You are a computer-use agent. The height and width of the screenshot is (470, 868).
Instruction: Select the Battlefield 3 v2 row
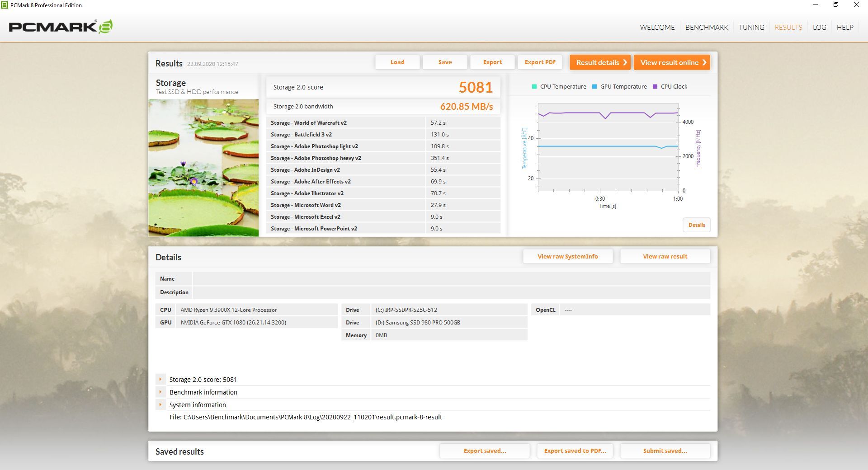383,134
